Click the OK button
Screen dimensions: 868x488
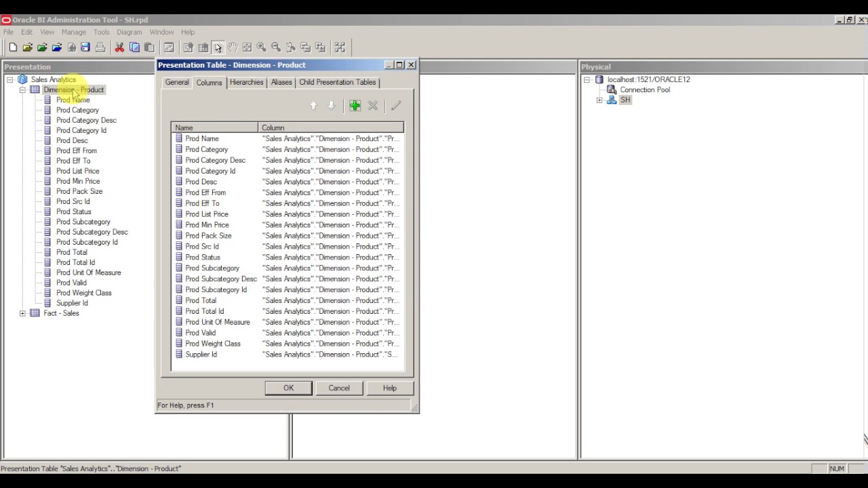coord(288,388)
